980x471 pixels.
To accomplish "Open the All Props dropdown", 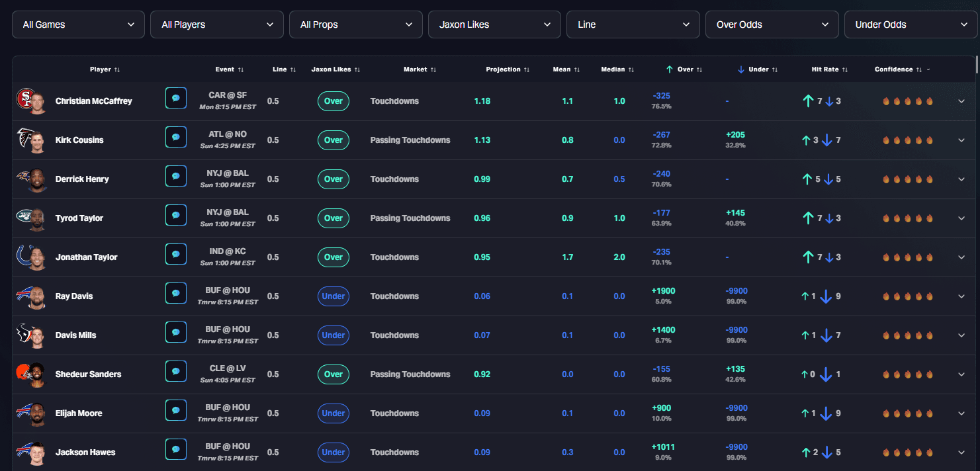I will click(x=356, y=24).
